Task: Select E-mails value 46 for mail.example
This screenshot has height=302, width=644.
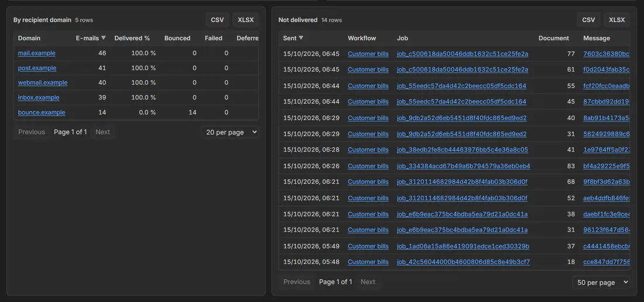Action: [102, 53]
